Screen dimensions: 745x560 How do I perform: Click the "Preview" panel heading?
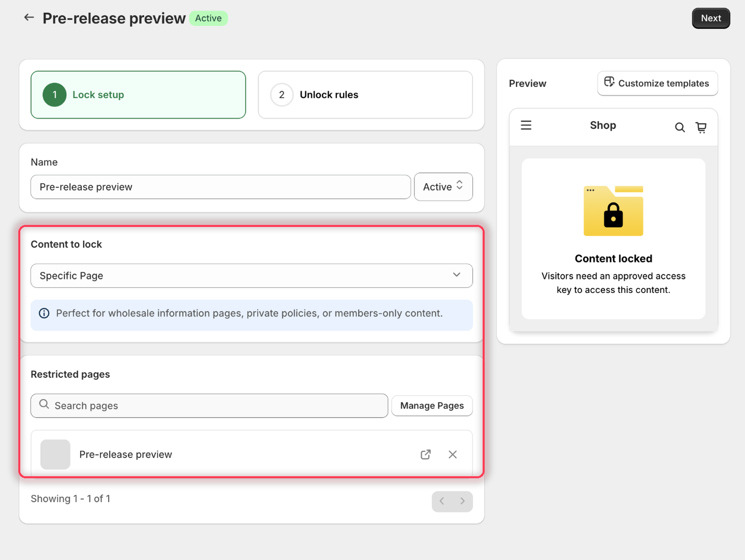click(x=528, y=83)
